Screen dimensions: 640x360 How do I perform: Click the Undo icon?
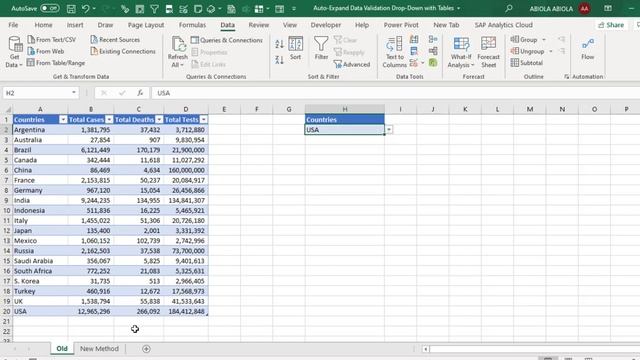point(85,9)
